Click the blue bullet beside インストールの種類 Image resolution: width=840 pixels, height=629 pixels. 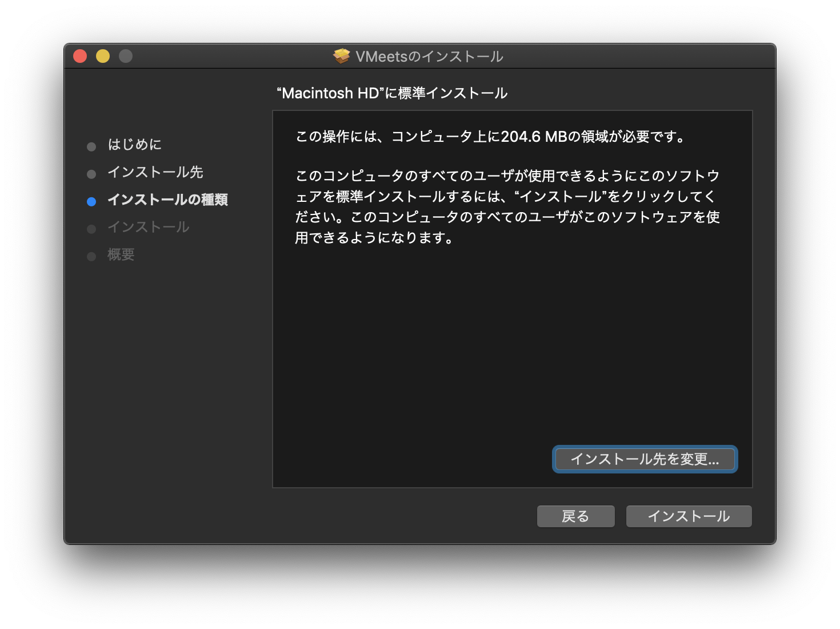point(91,201)
